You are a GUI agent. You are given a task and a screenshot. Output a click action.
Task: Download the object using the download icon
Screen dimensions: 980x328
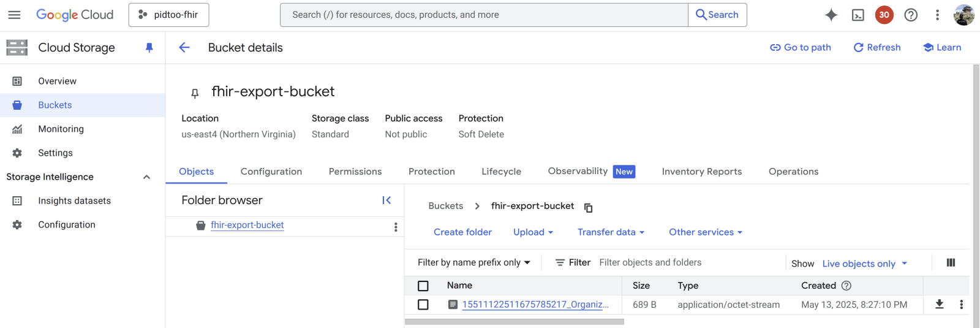click(939, 304)
